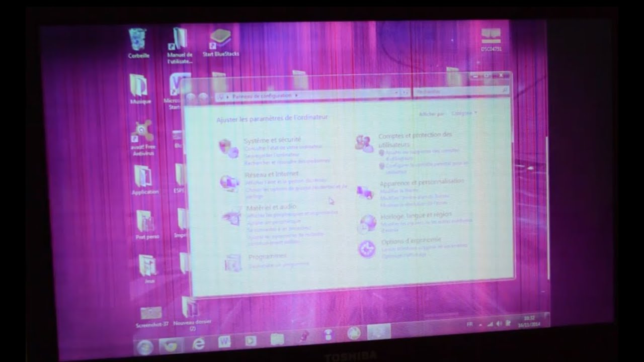Select the Application folder on the desktop
This screenshot has width=644, height=362.
tap(145, 180)
